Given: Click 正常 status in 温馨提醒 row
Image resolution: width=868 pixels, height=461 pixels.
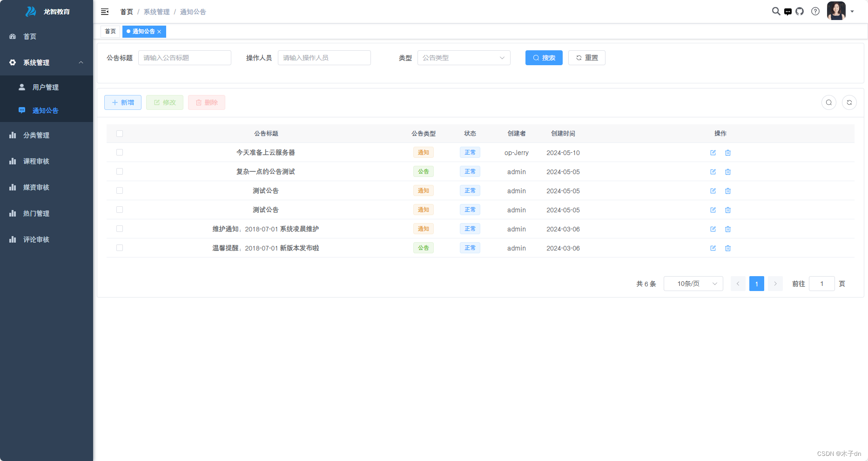Looking at the screenshot, I should [470, 248].
